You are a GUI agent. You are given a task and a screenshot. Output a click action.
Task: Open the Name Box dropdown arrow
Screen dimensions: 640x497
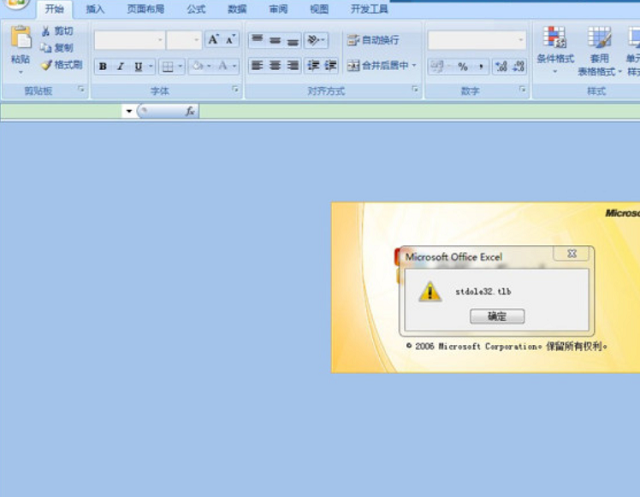pos(129,111)
